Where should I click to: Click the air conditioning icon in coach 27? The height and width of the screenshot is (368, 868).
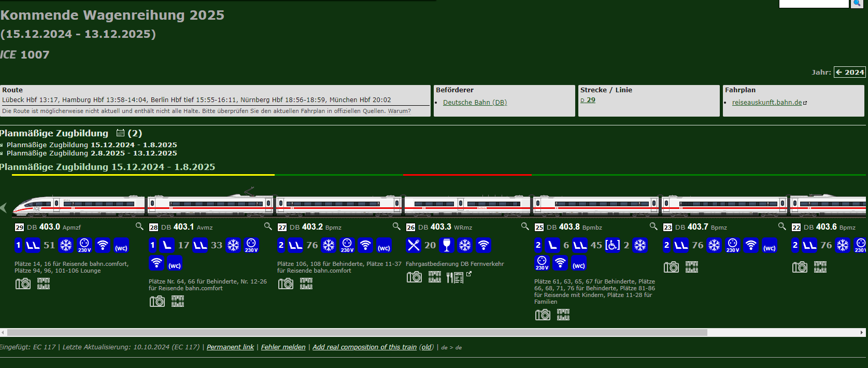click(329, 245)
